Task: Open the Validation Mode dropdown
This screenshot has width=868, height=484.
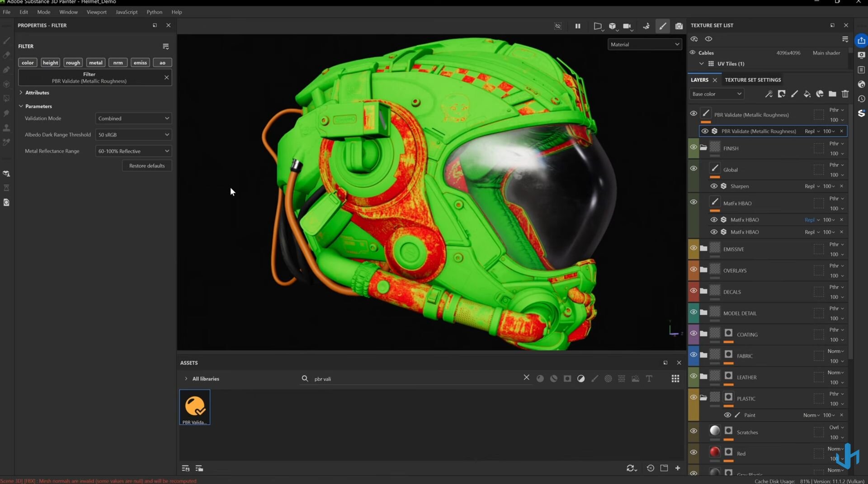Action: pyautogui.click(x=133, y=119)
